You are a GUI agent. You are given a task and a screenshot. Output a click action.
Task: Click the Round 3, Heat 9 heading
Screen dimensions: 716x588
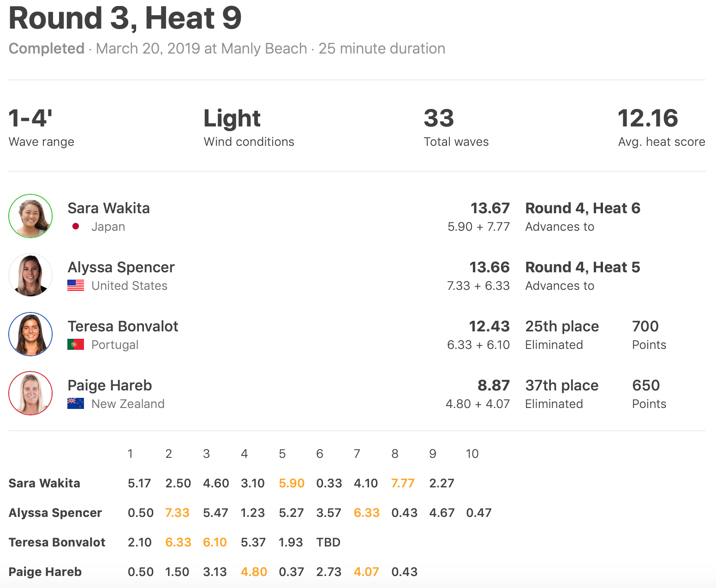click(x=125, y=18)
